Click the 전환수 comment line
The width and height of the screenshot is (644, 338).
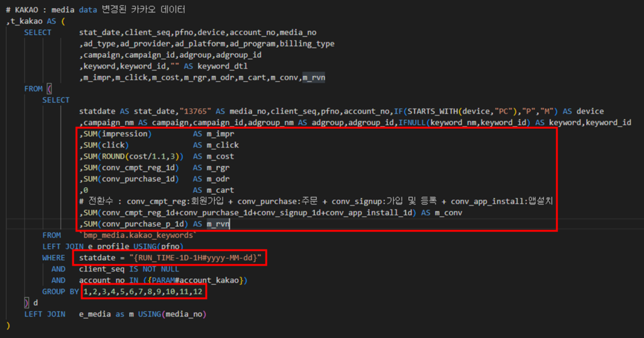[316, 201]
